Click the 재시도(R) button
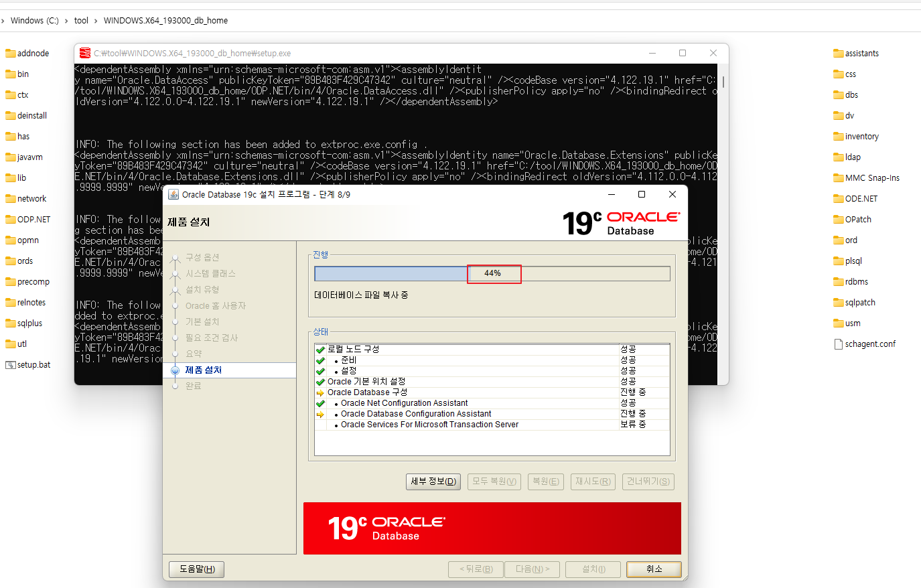The image size is (921, 588). [593, 482]
